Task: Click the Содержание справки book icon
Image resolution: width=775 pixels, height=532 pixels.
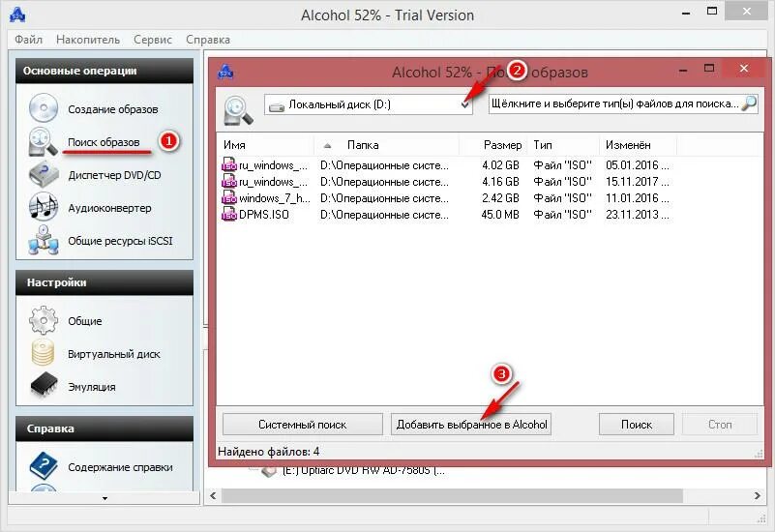Action: [x=44, y=466]
